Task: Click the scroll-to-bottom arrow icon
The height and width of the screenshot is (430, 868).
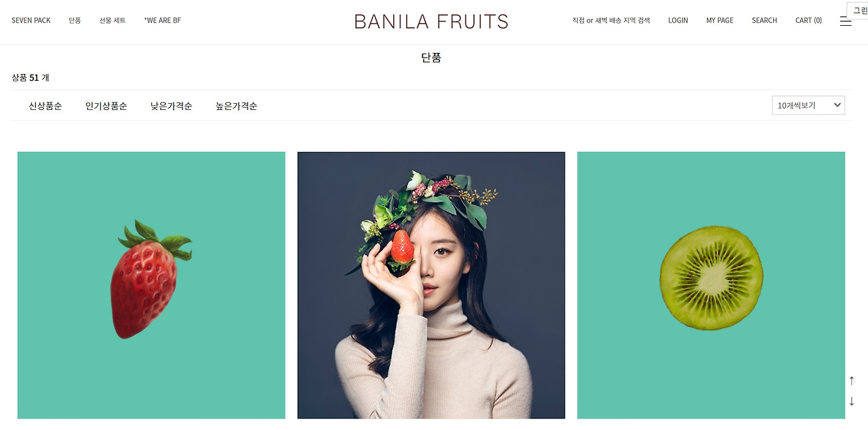Action: 852,402
